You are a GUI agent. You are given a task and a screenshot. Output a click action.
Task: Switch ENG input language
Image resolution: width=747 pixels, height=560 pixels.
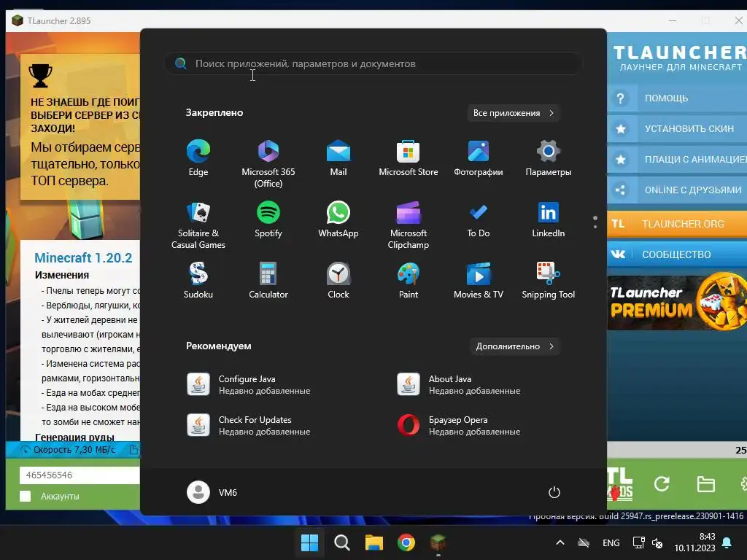tap(611, 542)
